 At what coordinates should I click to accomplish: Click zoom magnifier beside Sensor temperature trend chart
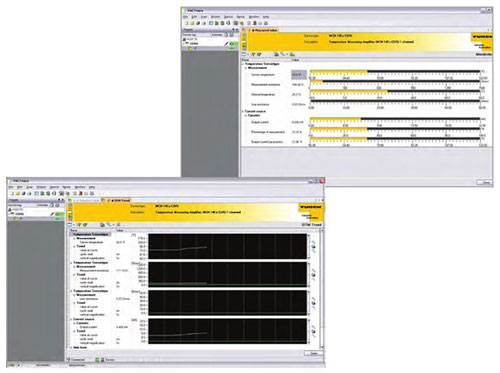(x=314, y=247)
